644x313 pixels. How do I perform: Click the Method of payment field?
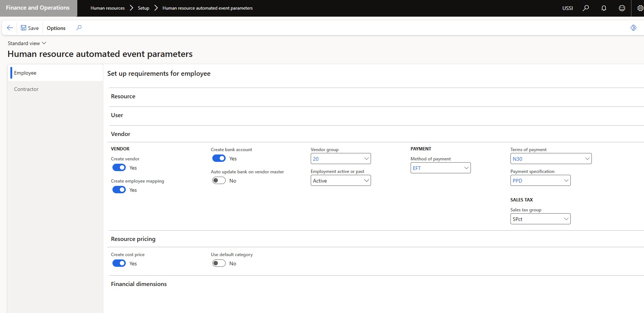(437, 168)
